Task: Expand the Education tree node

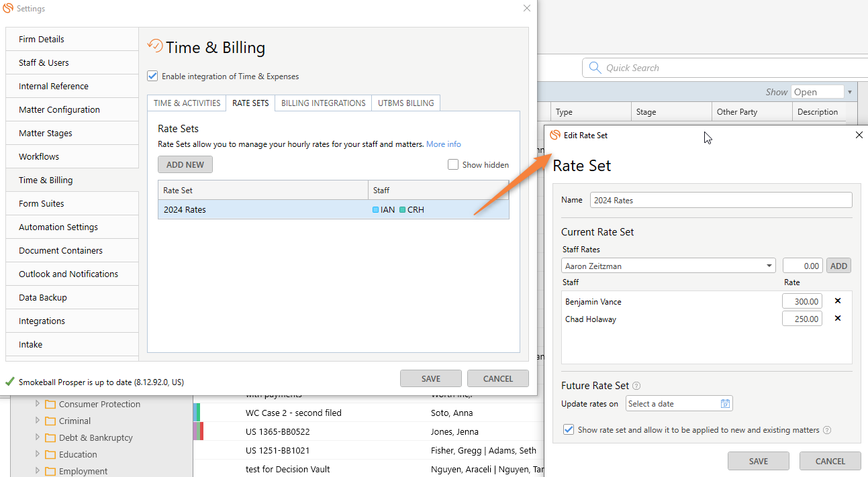Action: pos(38,454)
